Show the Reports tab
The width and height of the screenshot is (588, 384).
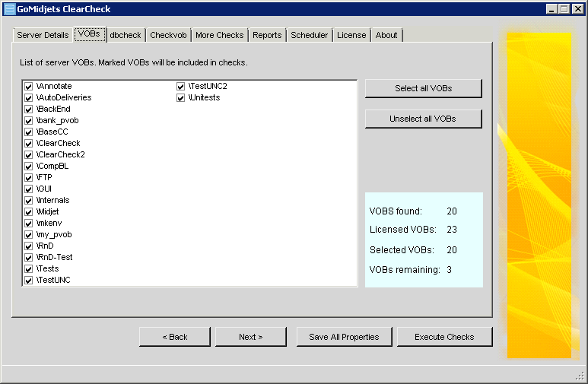267,35
